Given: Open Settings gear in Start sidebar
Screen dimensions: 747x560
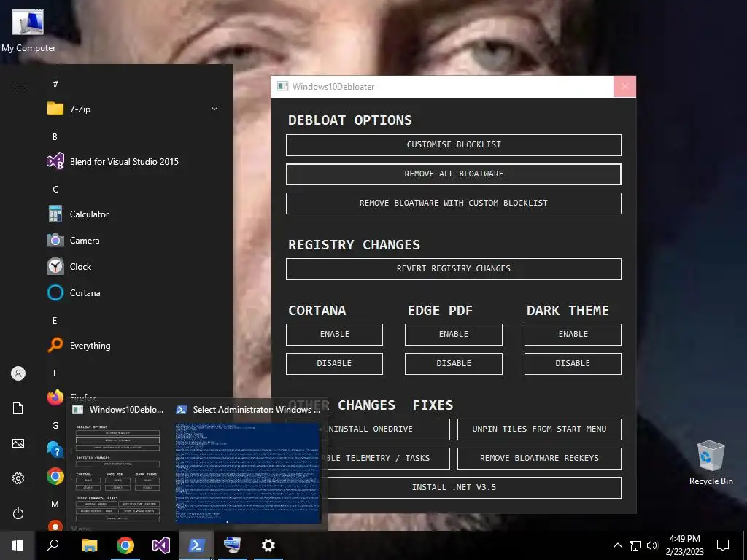Looking at the screenshot, I should [x=18, y=478].
